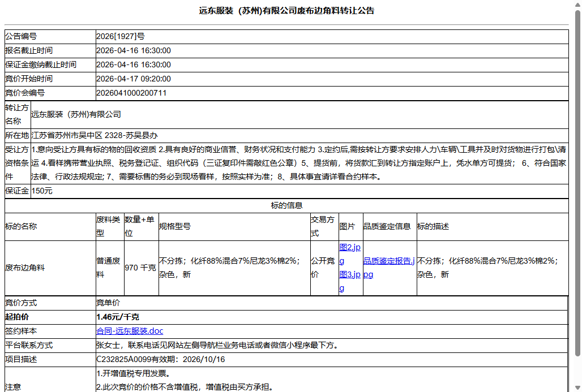Click bidding start time 2026-04-17 09:20:00

(134, 79)
